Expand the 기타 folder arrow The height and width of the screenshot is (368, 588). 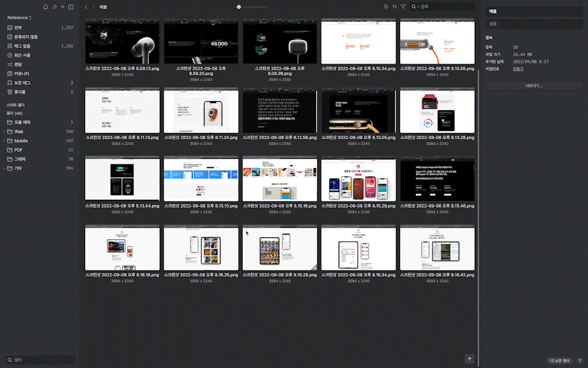[4, 168]
